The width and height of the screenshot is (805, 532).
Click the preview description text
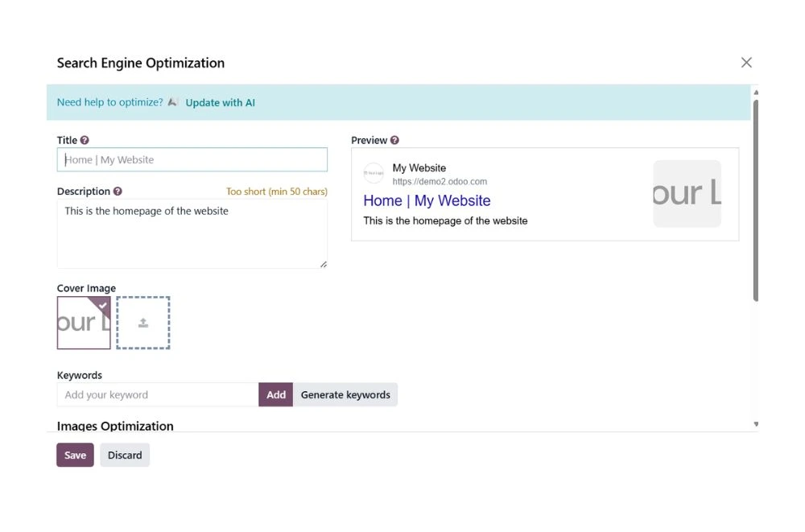tap(445, 221)
